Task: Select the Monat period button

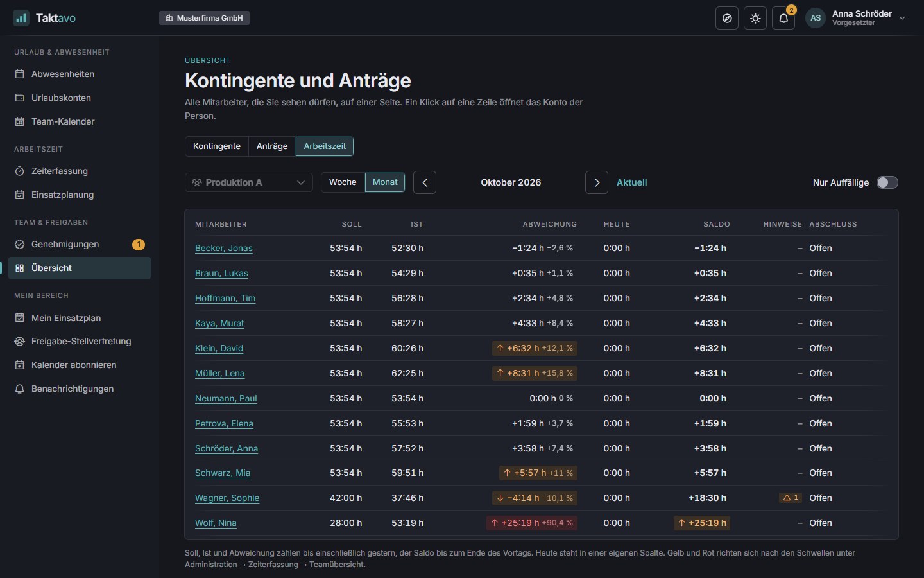Action: [385, 182]
